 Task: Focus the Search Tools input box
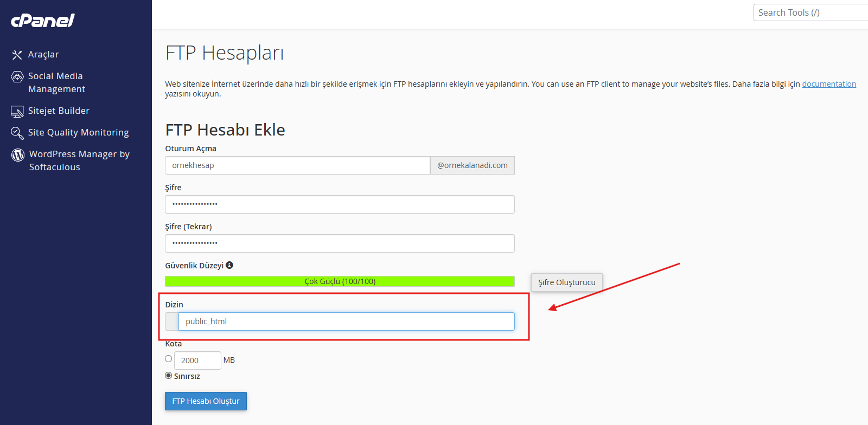[810, 12]
